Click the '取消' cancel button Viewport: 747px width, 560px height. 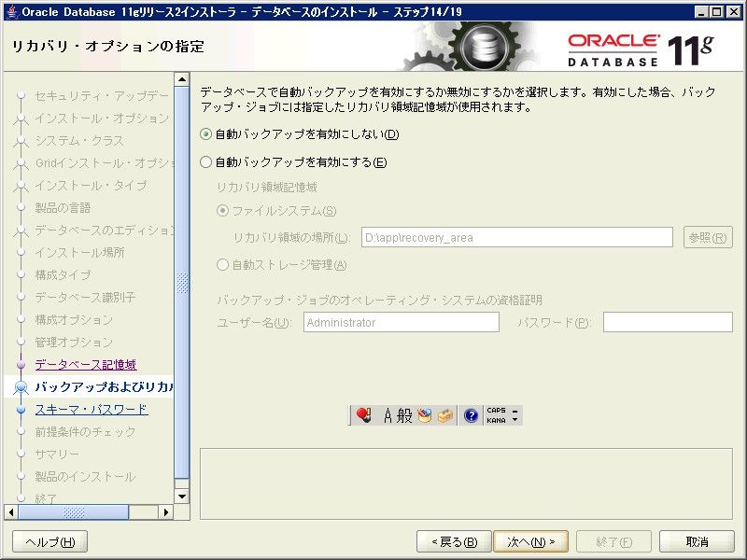[697, 542]
